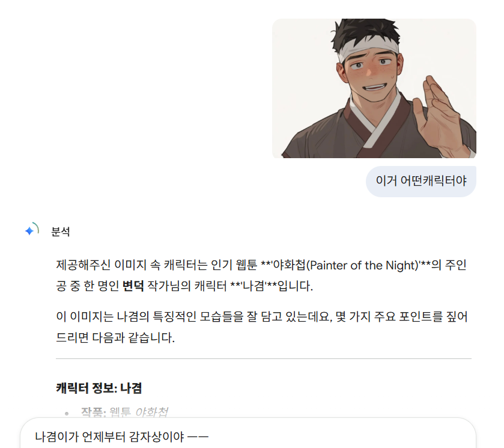This screenshot has width=504, height=448.
Task: Click the paragraph starting 이 이미지는 나겸의
Action: tap(262, 327)
